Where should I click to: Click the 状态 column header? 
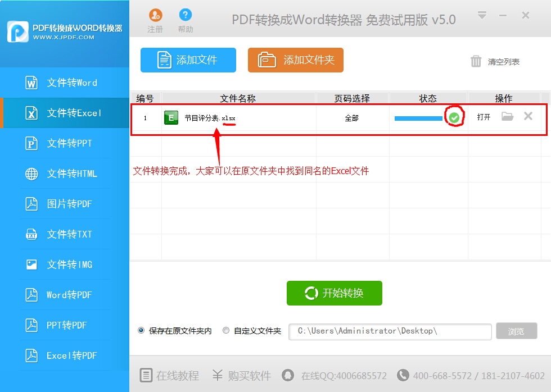(428, 98)
